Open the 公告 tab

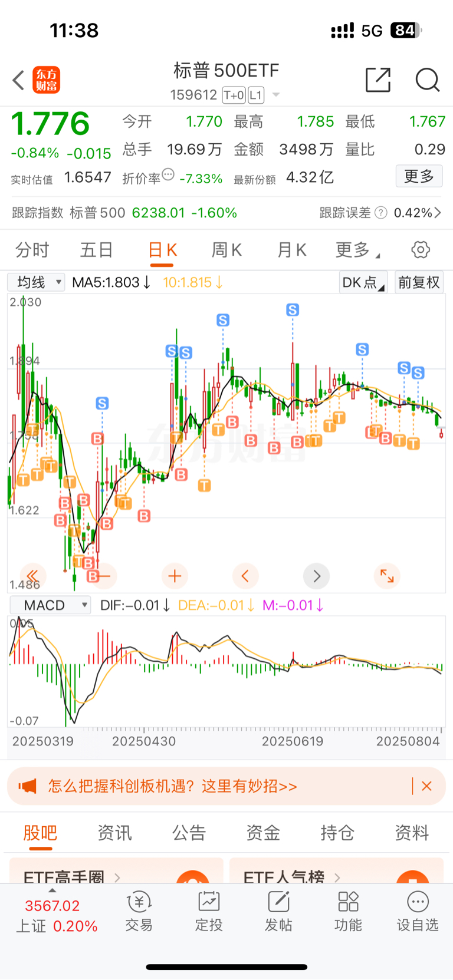coord(189,833)
